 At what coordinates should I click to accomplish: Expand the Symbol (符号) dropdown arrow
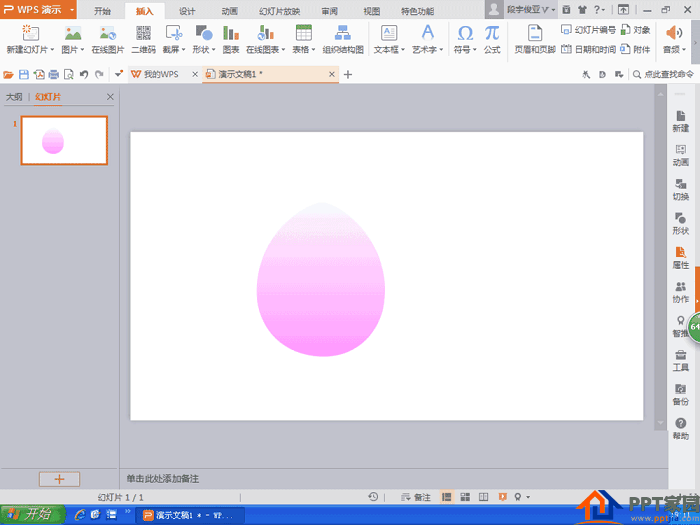(475, 50)
